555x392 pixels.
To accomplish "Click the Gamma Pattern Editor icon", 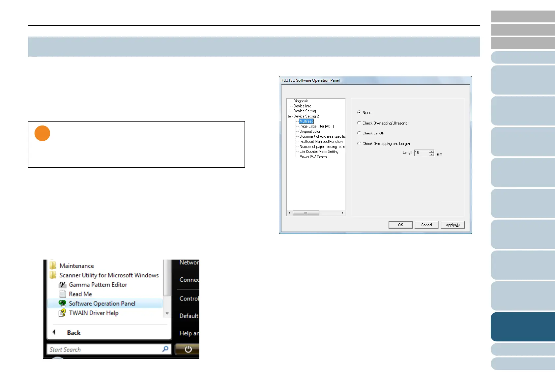I will [63, 285].
